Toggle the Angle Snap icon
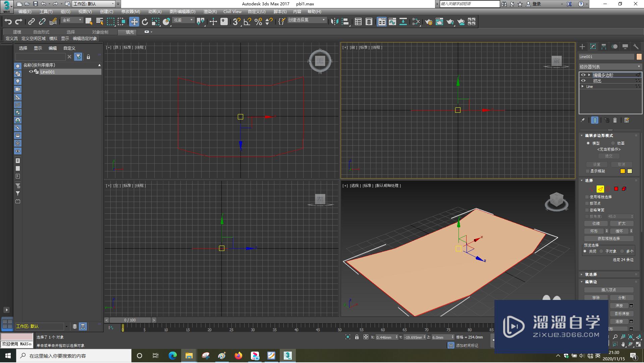 pyautogui.click(x=248, y=22)
